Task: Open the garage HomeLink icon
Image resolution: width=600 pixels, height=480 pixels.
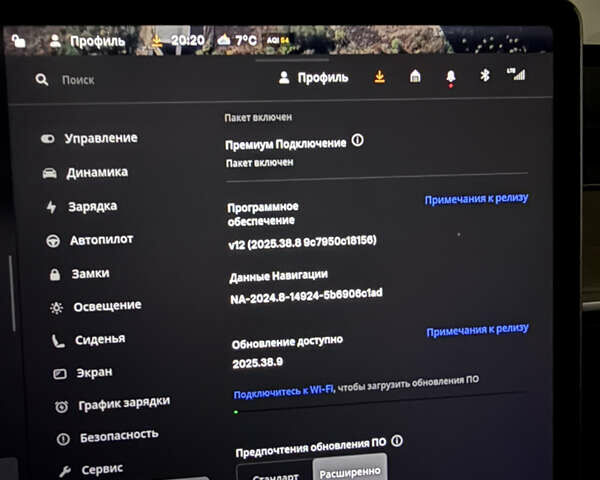Action: pos(415,76)
